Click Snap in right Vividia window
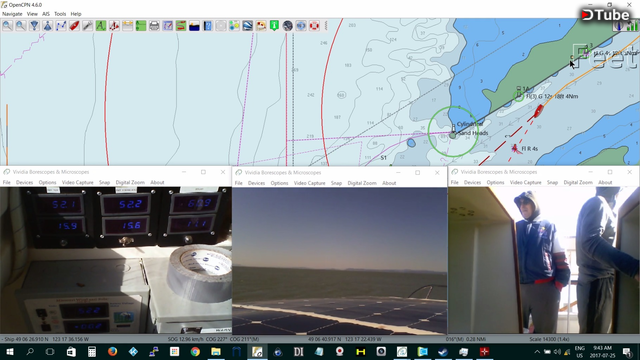Screen dimensions: 640x360 [552, 182]
